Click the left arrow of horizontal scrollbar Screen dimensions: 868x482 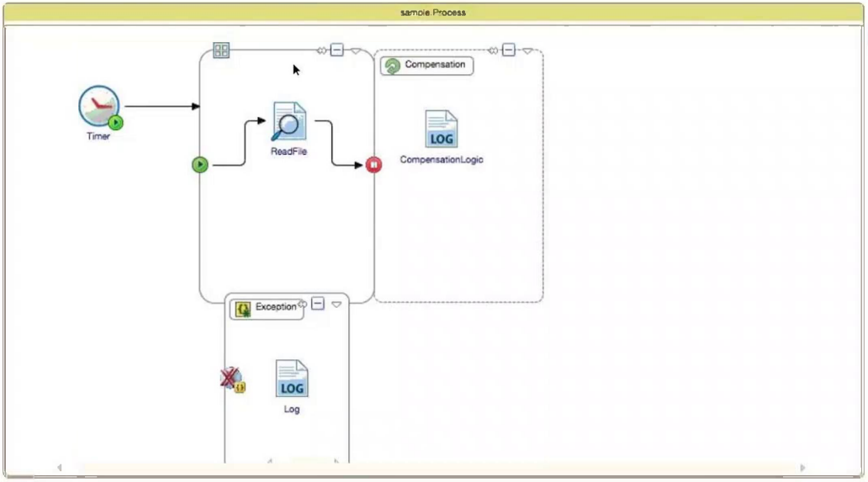click(60, 468)
